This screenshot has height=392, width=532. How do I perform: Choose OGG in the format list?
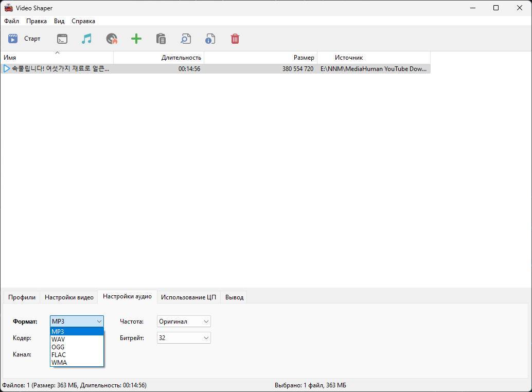[77, 347]
